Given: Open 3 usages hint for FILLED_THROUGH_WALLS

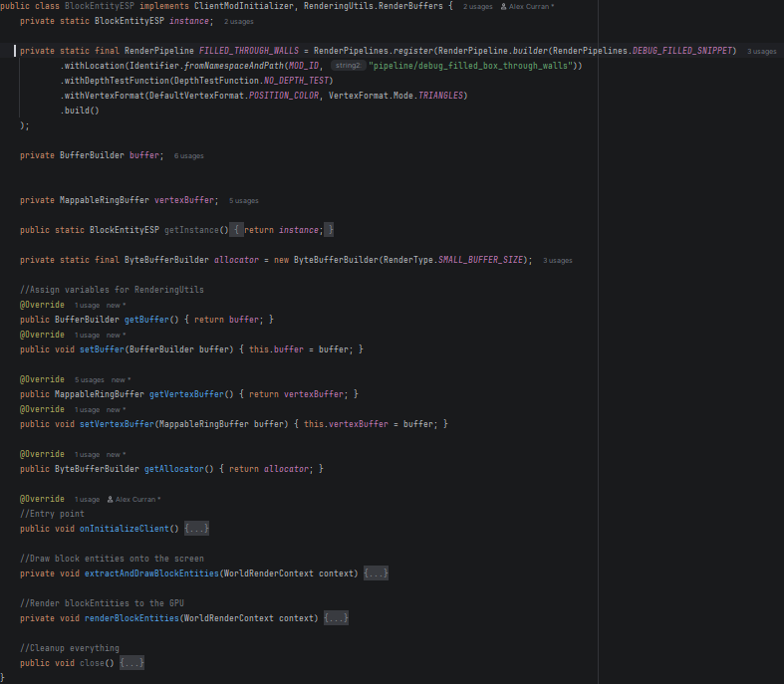Looking at the screenshot, I should tap(761, 51).
